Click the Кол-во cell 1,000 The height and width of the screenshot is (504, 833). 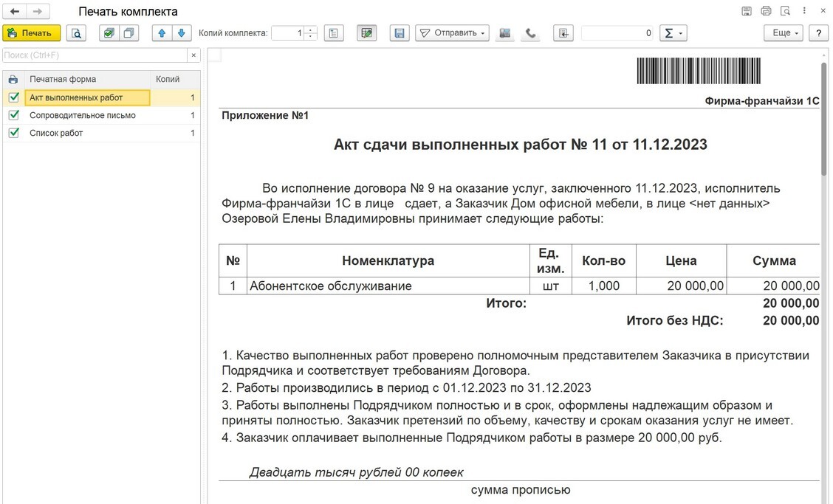(x=604, y=286)
